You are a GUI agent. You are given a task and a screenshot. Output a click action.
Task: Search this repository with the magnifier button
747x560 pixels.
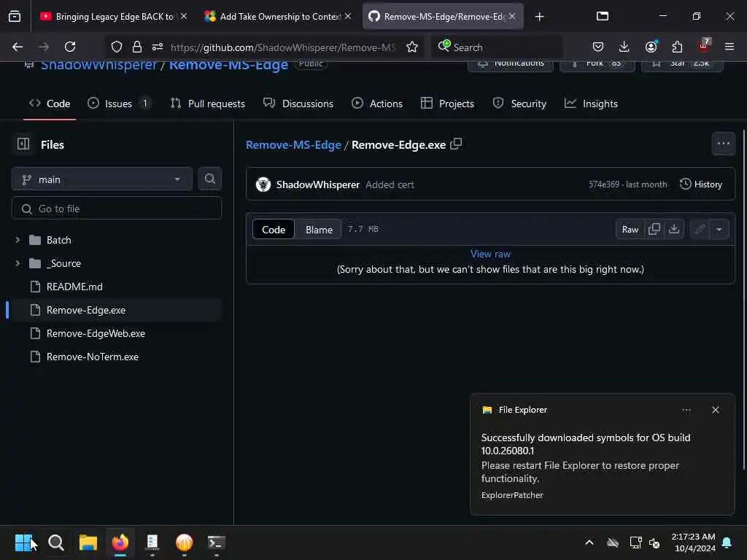209,179
